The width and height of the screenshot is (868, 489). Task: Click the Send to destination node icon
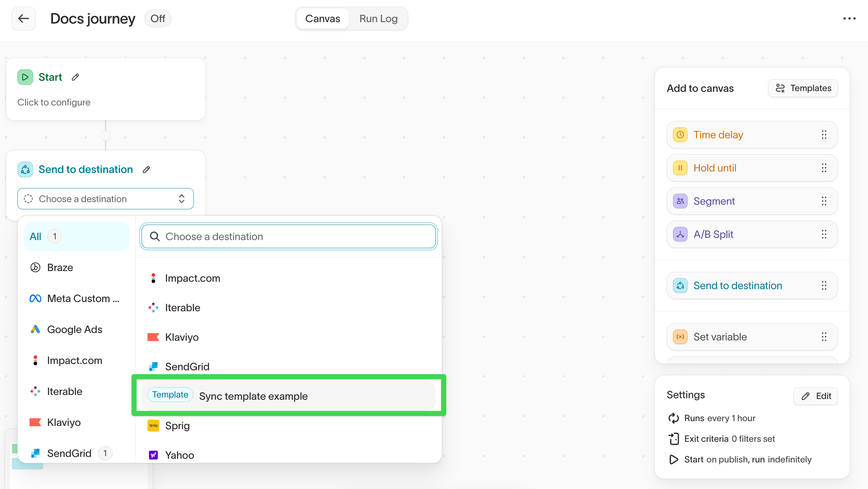tap(25, 169)
